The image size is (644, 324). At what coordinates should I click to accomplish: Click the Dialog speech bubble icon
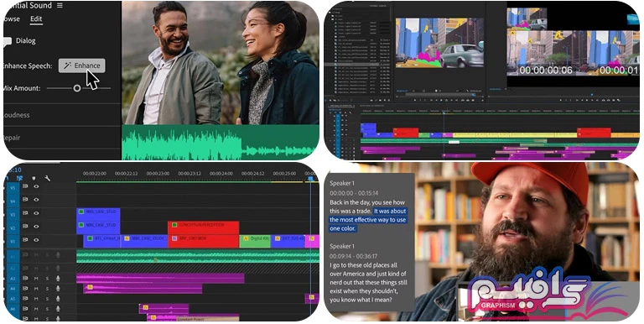pos(7,41)
